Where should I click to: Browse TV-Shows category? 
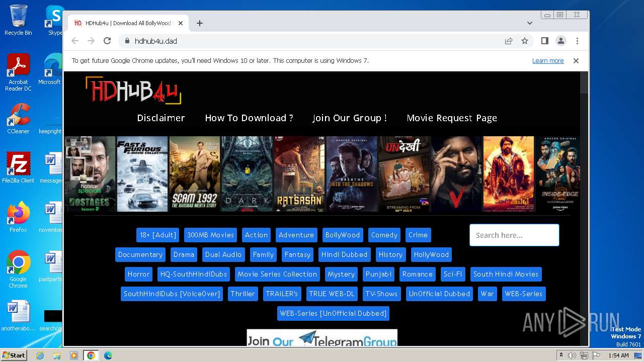[381, 294]
